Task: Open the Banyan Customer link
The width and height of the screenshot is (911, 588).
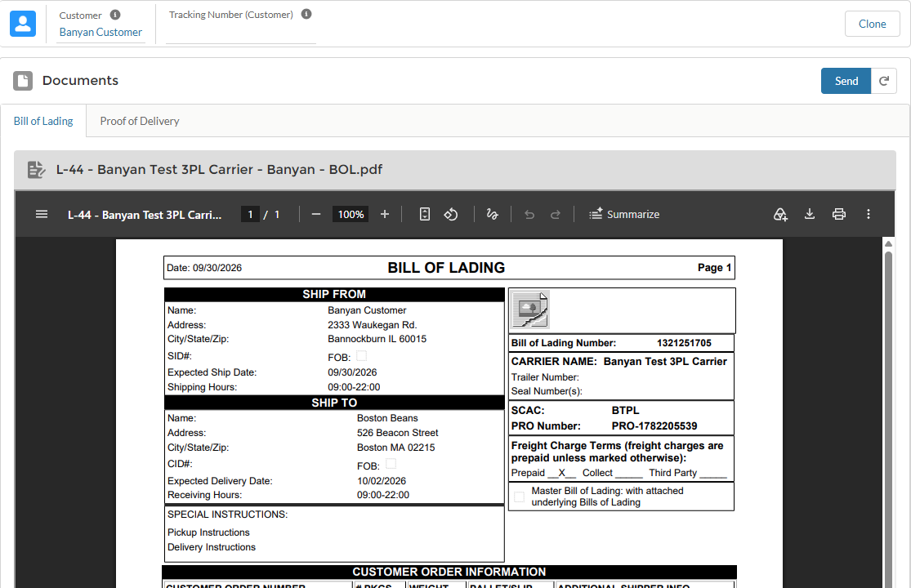Action: (x=100, y=33)
